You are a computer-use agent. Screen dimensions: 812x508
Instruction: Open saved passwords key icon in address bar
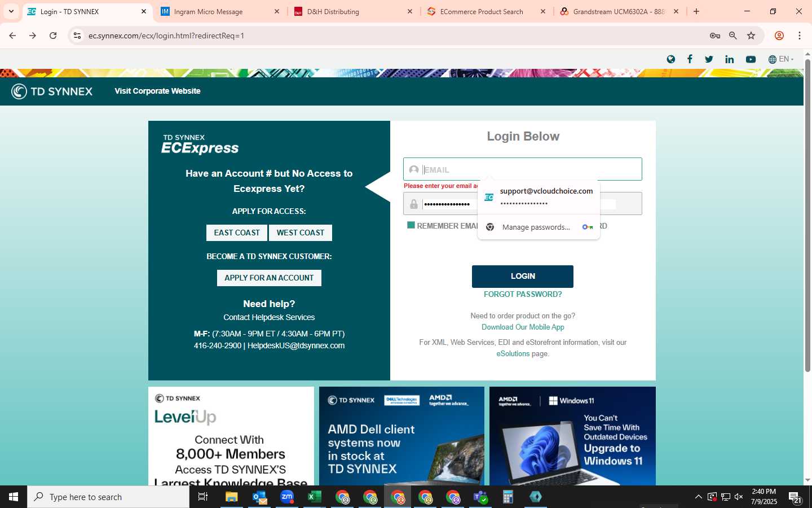point(715,36)
